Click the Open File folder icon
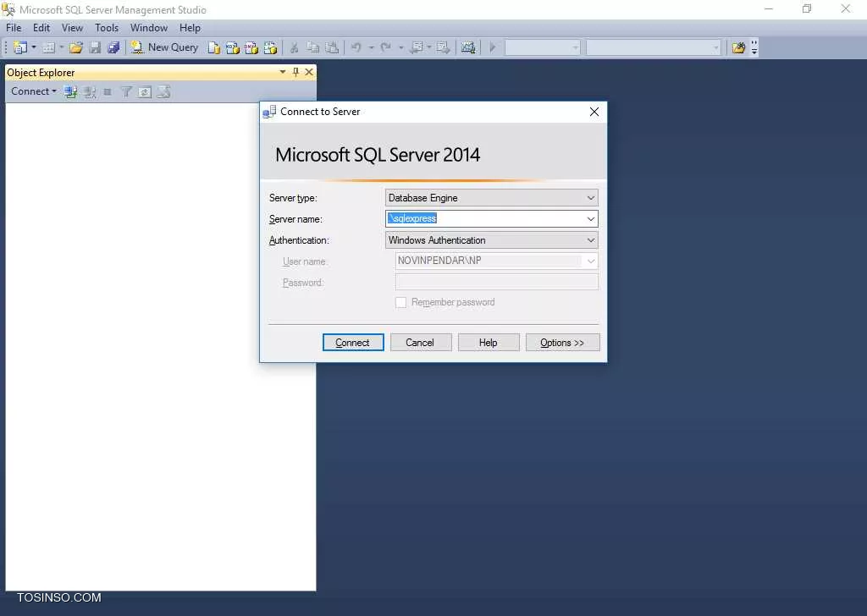Screen dimensions: 867x616 pyautogui.click(x=75, y=47)
